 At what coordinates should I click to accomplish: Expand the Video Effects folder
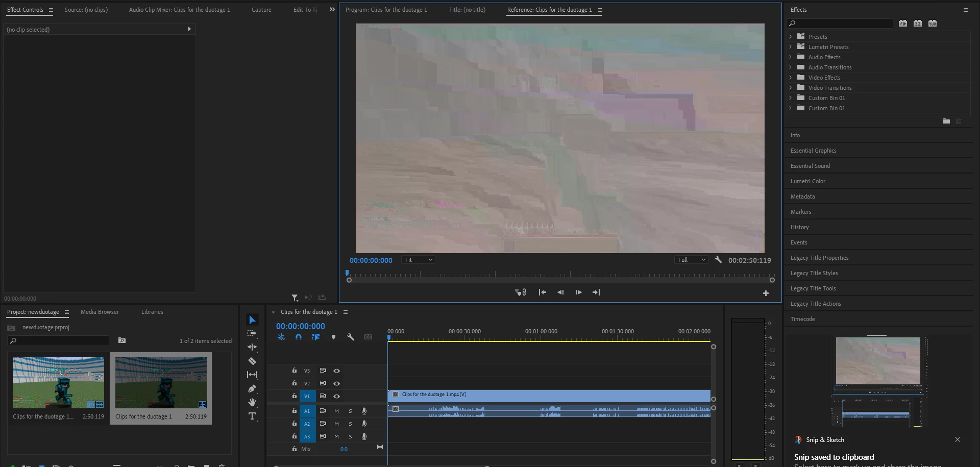click(x=790, y=78)
